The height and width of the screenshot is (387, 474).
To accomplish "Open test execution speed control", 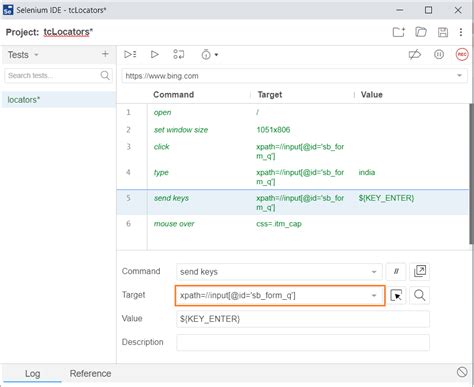I will click(x=209, y=54).
